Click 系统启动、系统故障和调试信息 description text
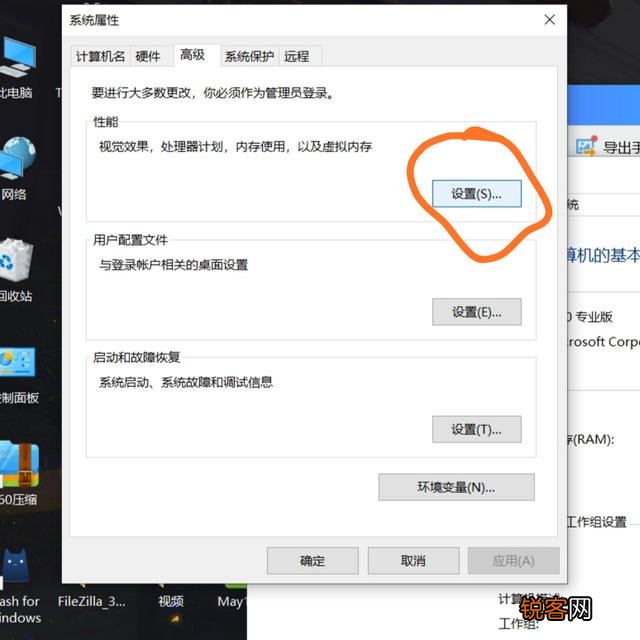This screenshot has width=640, height=640. click(x=186, y=382)
